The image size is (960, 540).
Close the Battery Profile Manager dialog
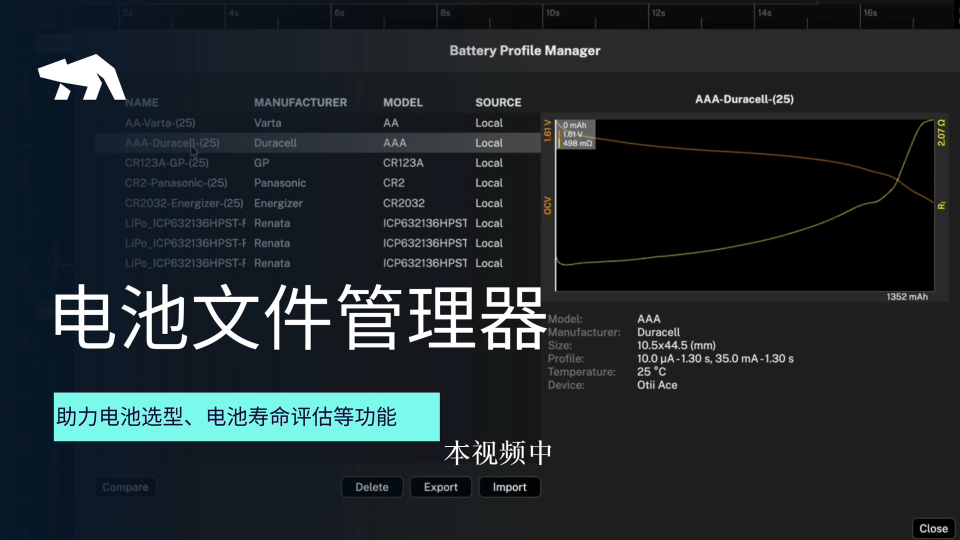tap(933, 528)
